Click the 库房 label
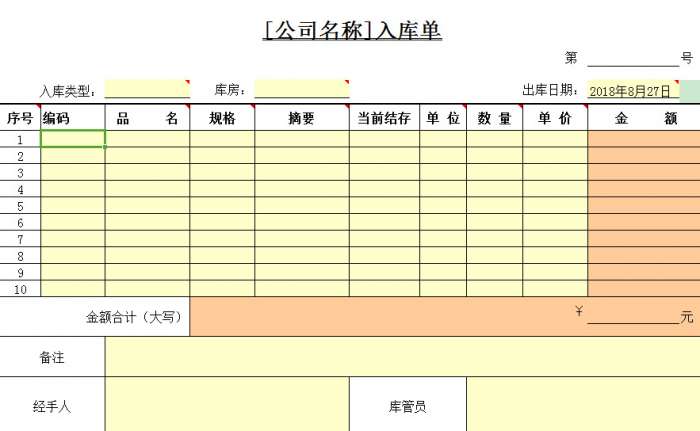This screenshot has width=700, height=431. point(230,90)
